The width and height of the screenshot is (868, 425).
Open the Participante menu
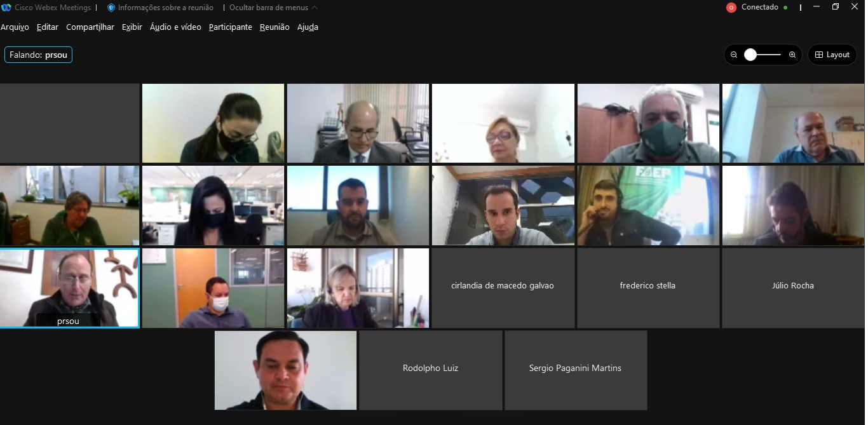coord(231,27)
